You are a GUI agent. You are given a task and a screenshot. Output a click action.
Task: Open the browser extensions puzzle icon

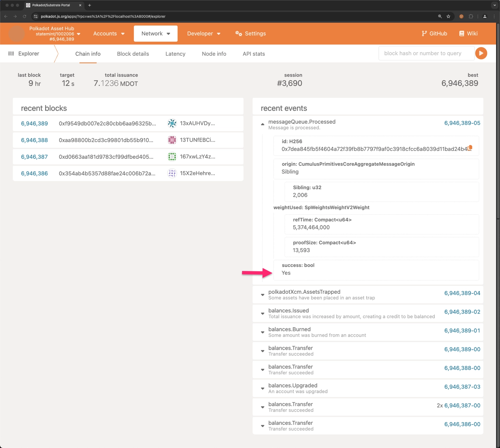pos(471,16)
